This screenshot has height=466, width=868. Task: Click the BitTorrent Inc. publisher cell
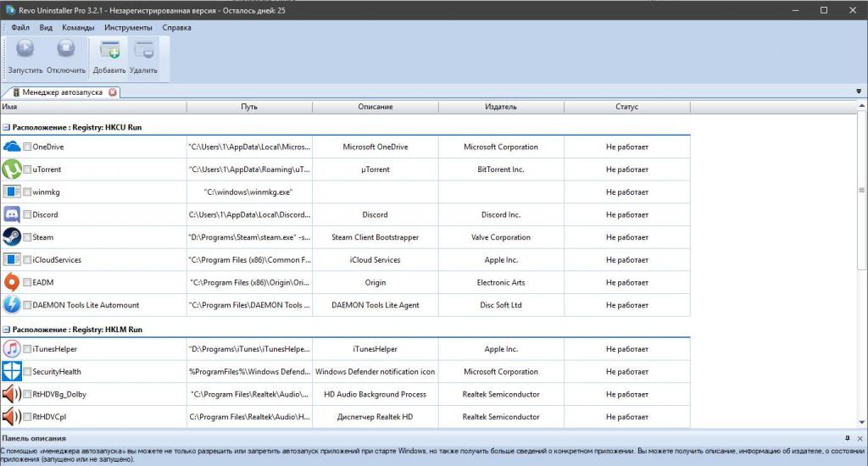click(501, 169)
